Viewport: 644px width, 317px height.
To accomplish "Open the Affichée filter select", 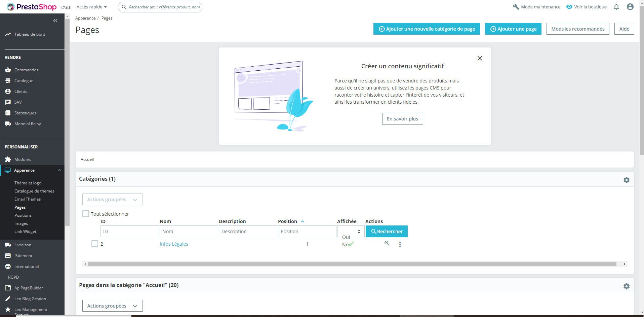I will coord(351,232).
